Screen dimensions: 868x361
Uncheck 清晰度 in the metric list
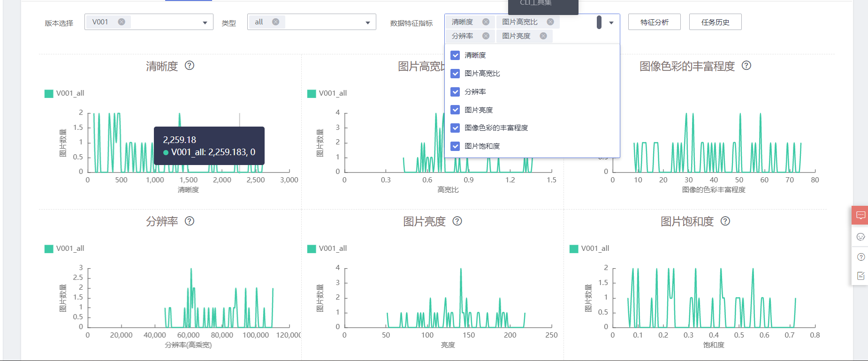[455, 55]
